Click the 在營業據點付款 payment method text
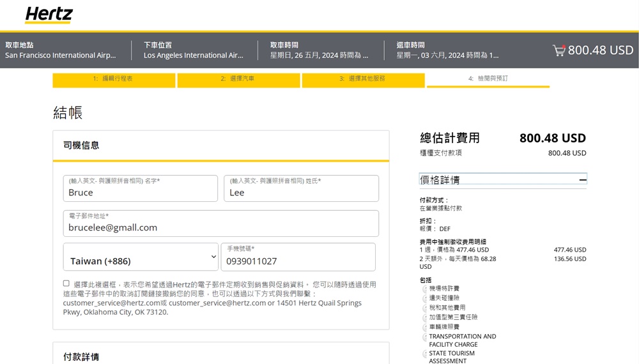The image size is (639, 364). click(x=440, y=208)
